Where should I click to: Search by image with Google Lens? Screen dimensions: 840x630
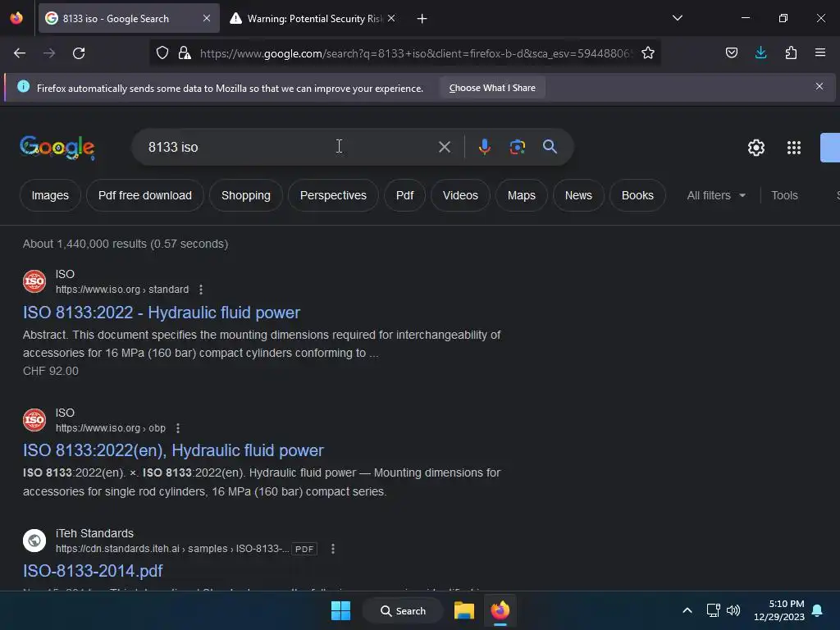pyautogui.click(x=517, y=147)
